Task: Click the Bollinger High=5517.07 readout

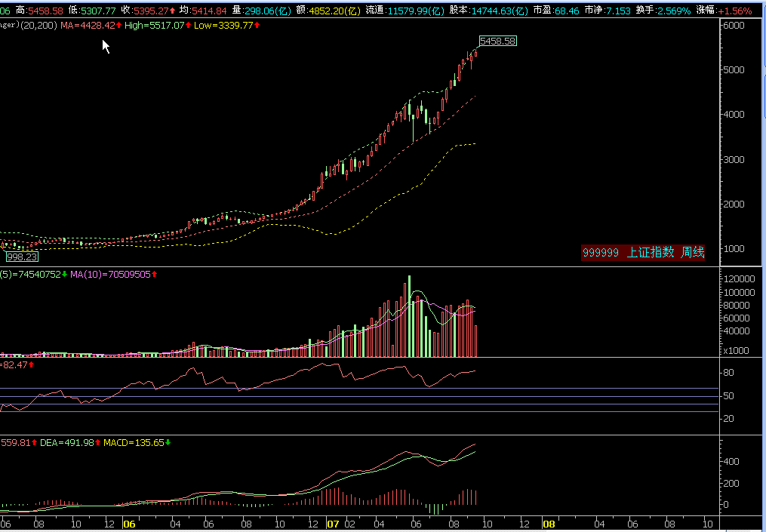Action: (157, 26)
